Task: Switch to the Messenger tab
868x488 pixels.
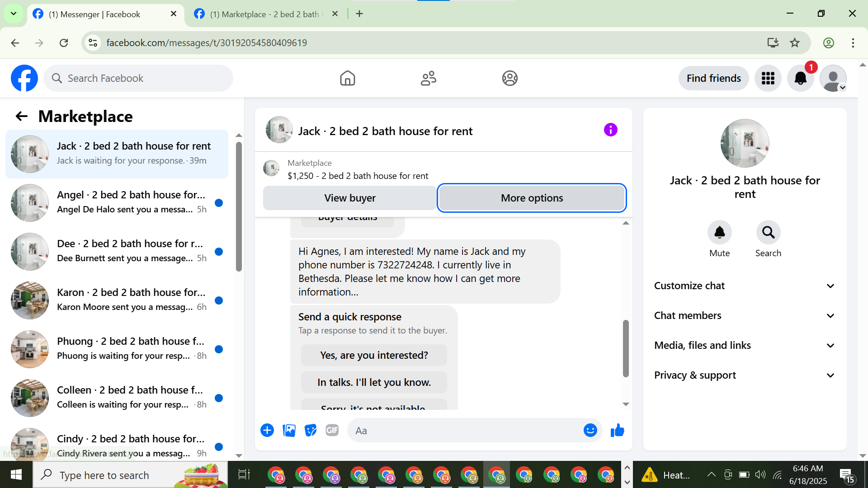Action: pos(105,14)
